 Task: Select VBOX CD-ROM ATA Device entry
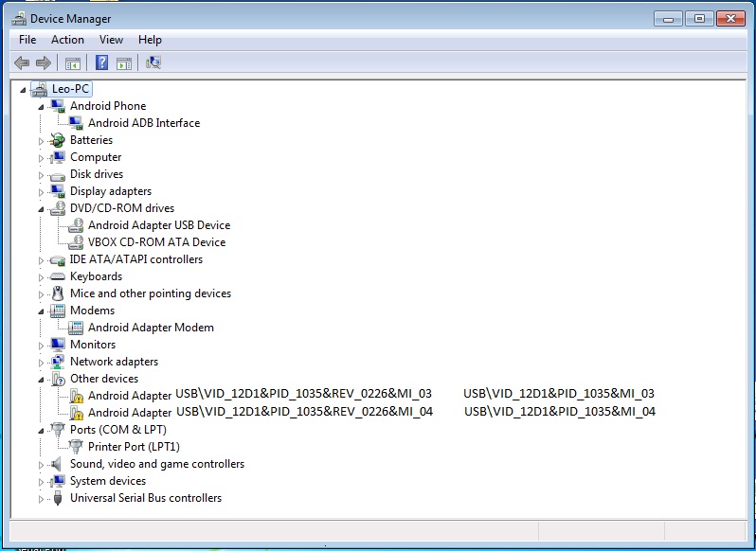tap(156, 242)
